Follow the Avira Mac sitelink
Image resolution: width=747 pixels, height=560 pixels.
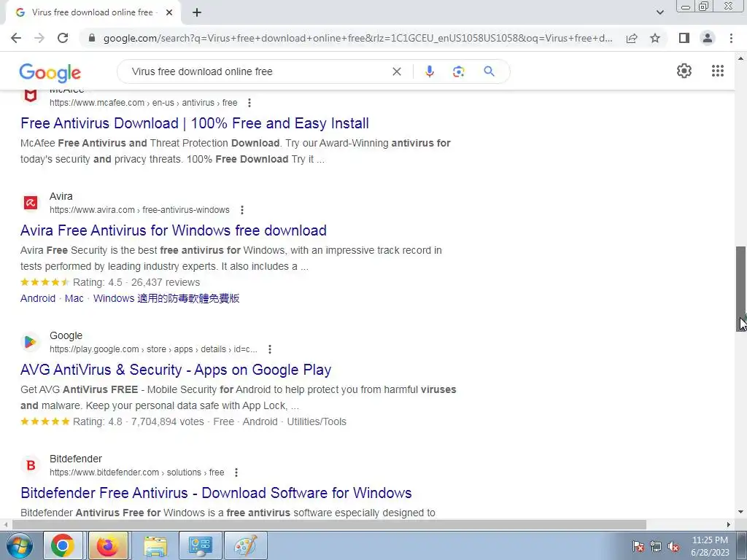click(x=74, y=298)
